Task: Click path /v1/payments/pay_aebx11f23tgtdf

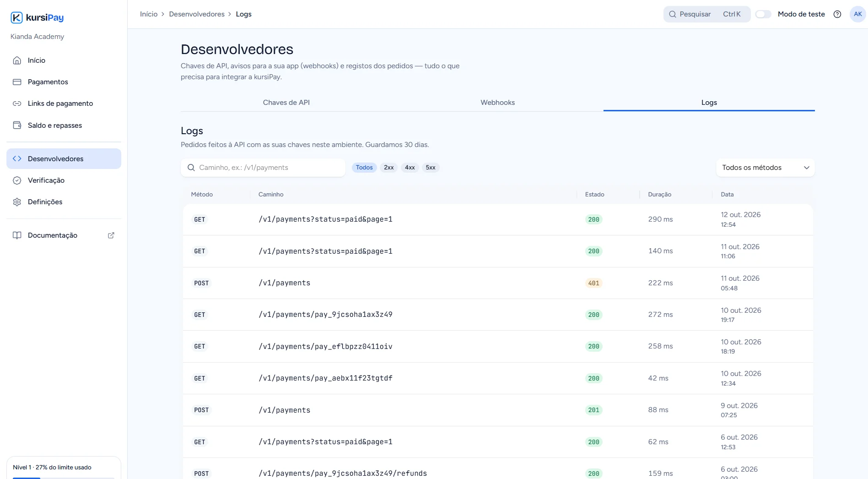Action: click(x=325, y=378)
